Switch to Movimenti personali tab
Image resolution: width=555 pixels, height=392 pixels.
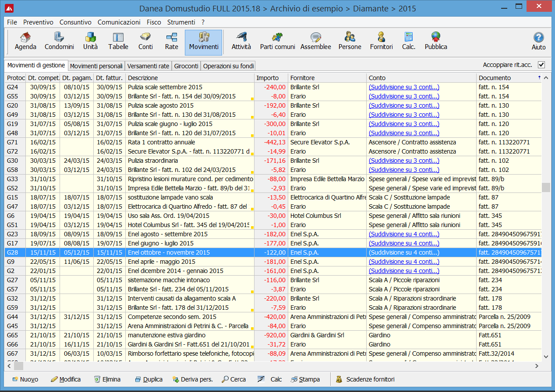[96, 66]
